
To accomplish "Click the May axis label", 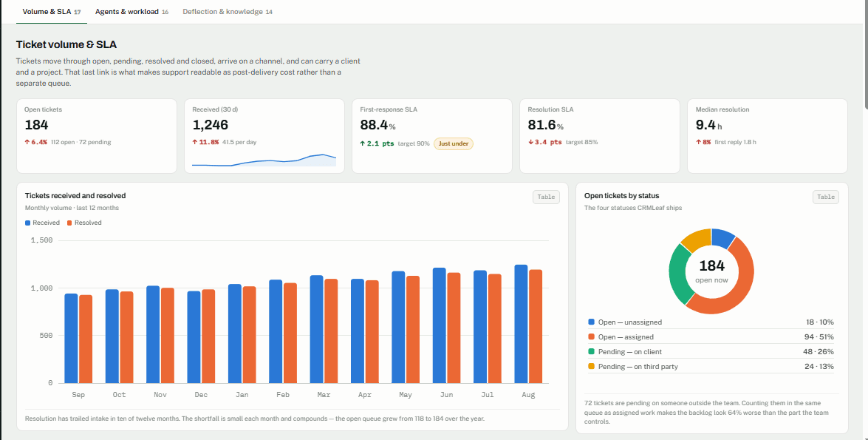I will (x=406, y=395).
